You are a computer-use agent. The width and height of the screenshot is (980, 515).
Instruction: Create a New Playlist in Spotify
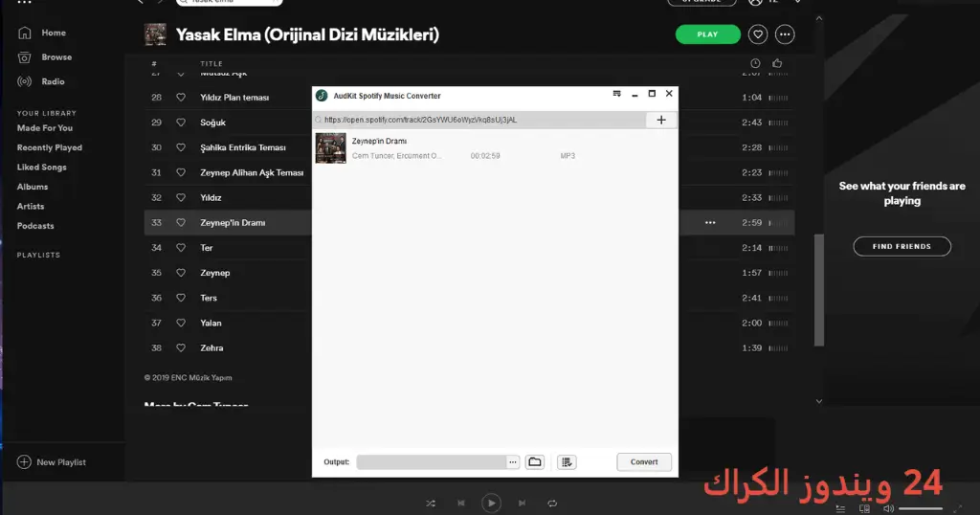coord(52,462)
